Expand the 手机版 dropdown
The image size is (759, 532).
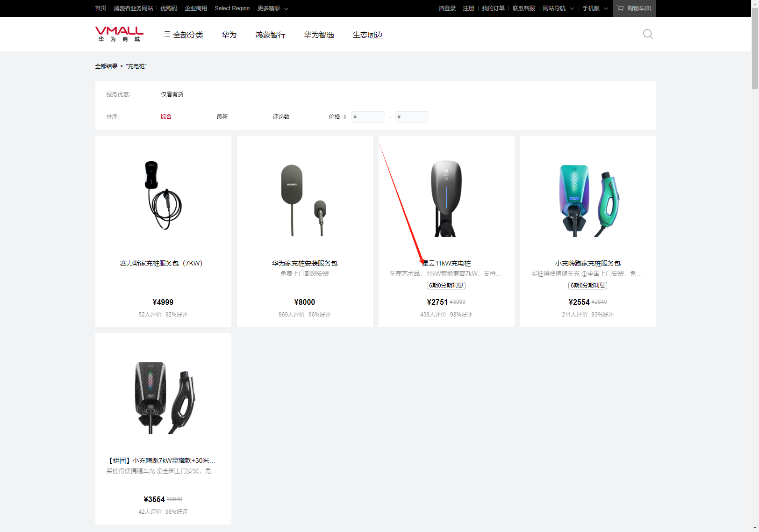(595, 8)
